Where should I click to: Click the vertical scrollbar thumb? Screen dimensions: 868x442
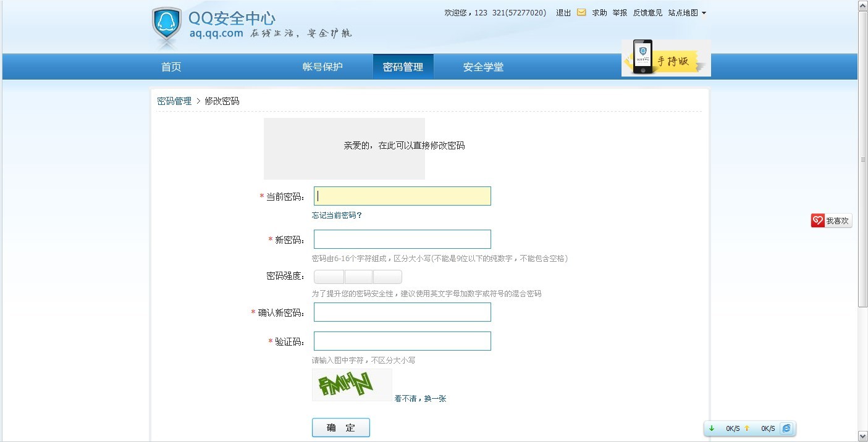coord(863,159)
